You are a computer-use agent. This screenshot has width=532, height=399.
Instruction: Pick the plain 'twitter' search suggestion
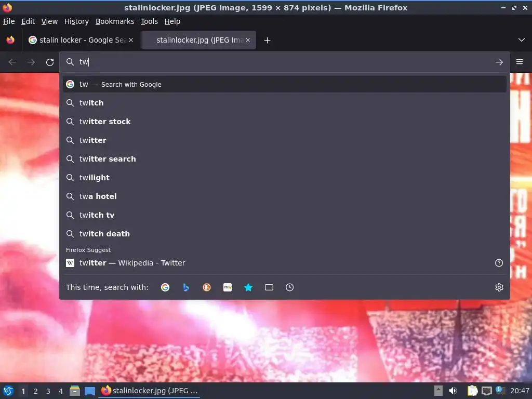284,140
